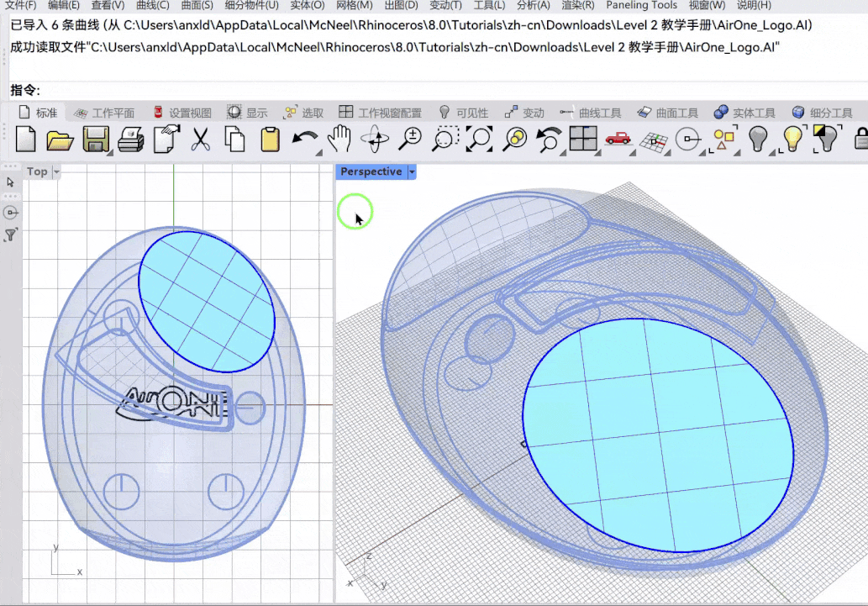Click the New file icon

[26, 139]
